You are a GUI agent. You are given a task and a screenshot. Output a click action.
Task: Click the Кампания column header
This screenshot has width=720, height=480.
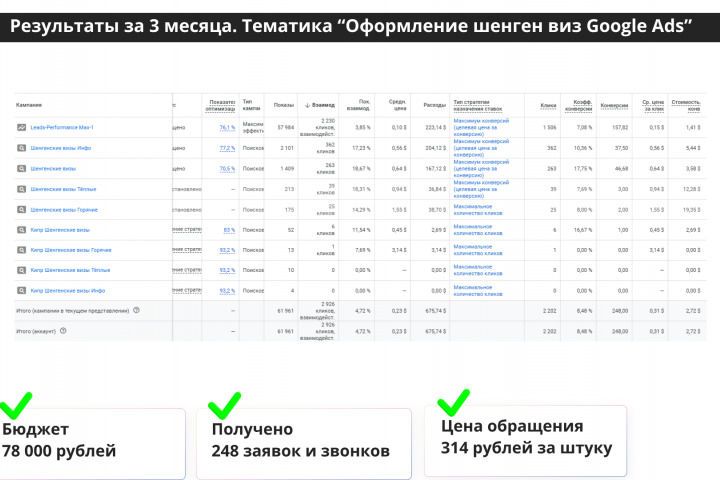(x=29, y=105)
